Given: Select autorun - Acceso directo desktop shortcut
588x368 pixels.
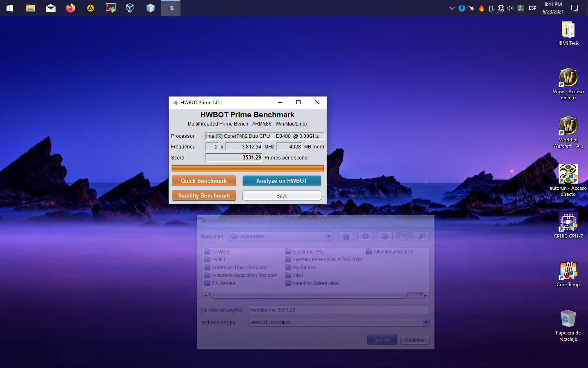Looking at the screenshot, I should [x=568, y=180].
